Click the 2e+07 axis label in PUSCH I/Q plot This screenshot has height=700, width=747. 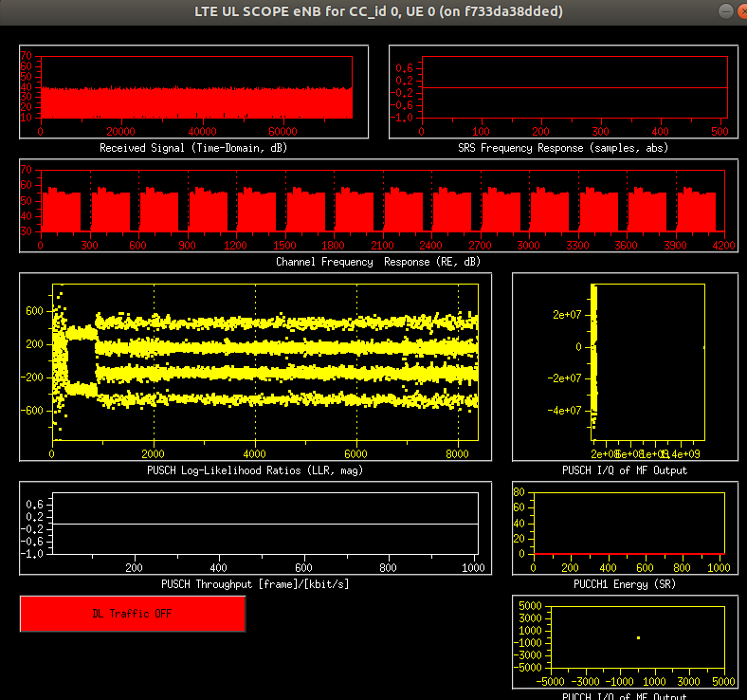pyautogui.click(x=567, y=315)
